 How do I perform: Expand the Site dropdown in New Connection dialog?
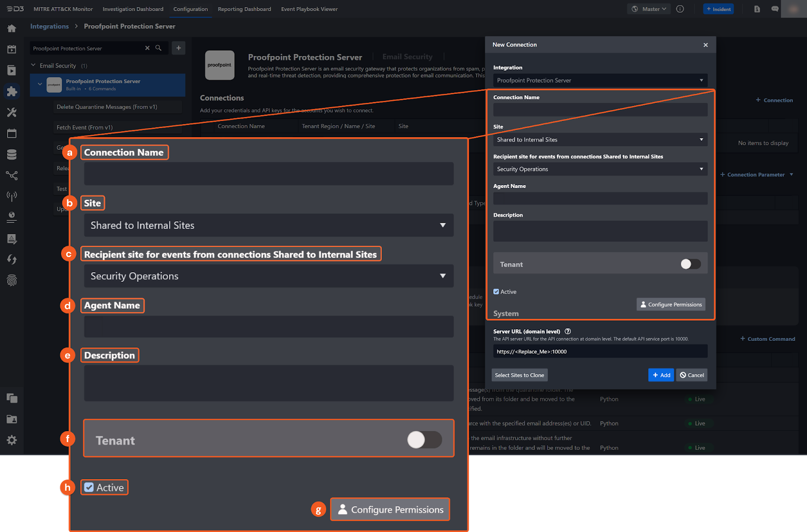click(x=600, y=140)
